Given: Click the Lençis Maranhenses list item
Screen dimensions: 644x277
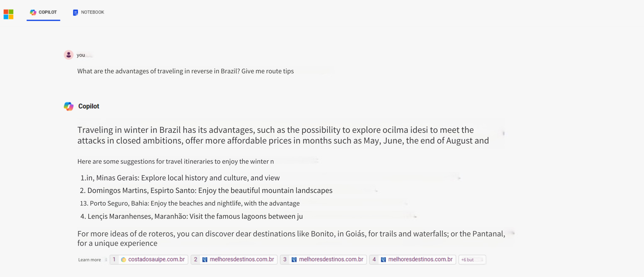Looking at the screenshot, I should point(192,216).
